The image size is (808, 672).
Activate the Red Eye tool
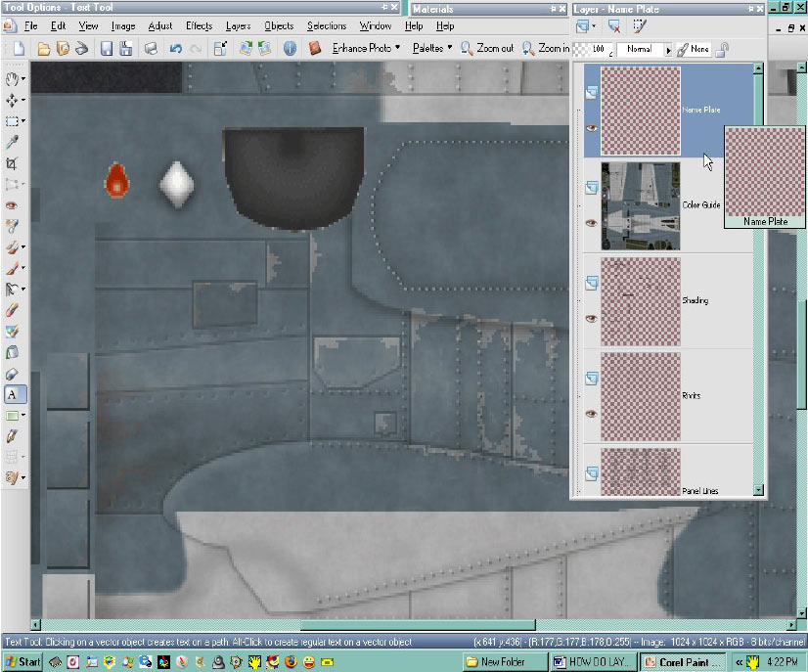(x=12, y=205)
